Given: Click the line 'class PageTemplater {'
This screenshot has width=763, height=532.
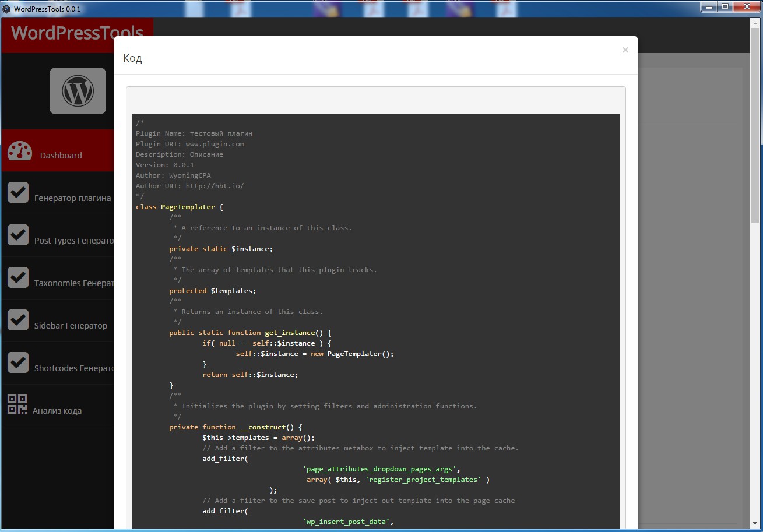Looking at the screenshot, I should point(180,207).
